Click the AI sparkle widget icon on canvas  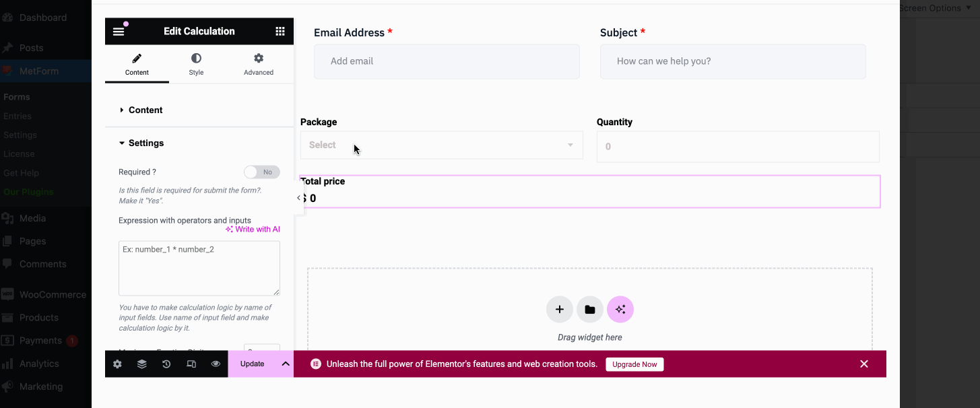pos(620,309)
